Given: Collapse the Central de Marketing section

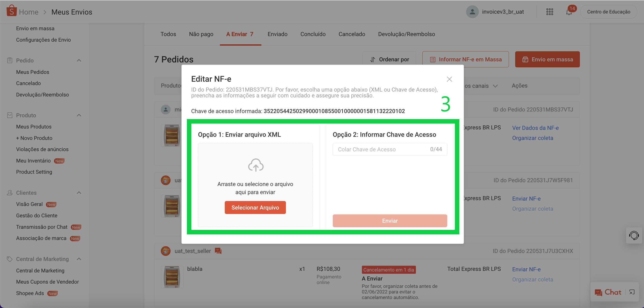Looking at the screenshot, I should (x=79, y=259).
